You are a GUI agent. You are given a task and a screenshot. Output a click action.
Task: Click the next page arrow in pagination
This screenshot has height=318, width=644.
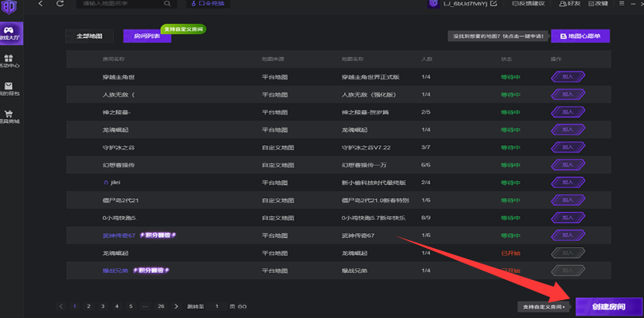pyautogui.click(x=176, y=306)
